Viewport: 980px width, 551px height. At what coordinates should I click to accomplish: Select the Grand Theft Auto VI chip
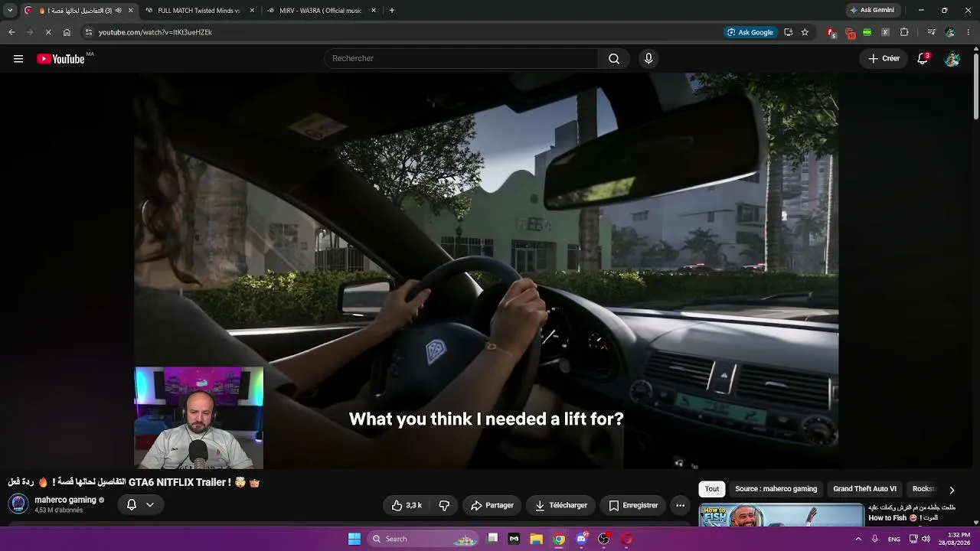[864, 489]
